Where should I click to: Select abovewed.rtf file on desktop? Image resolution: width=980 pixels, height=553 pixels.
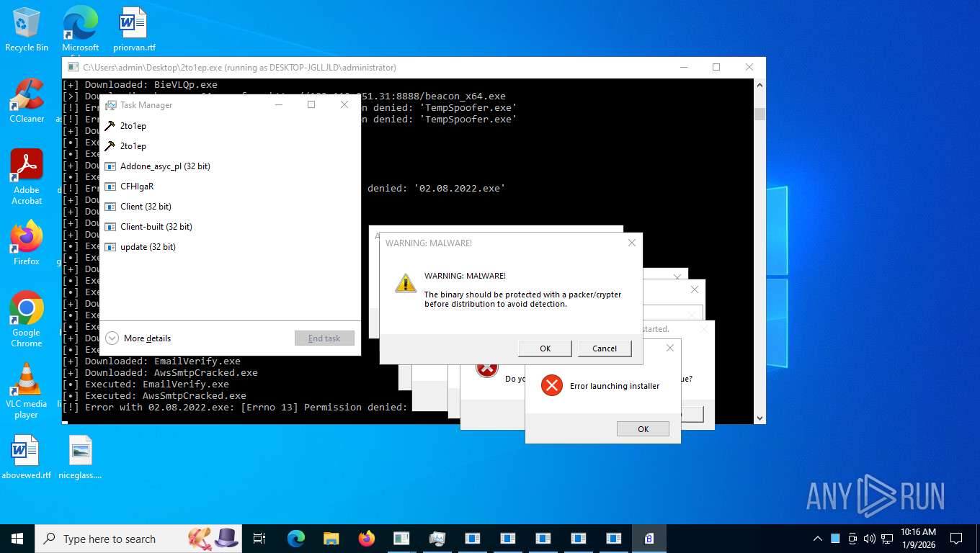click(x=27, y=457)
